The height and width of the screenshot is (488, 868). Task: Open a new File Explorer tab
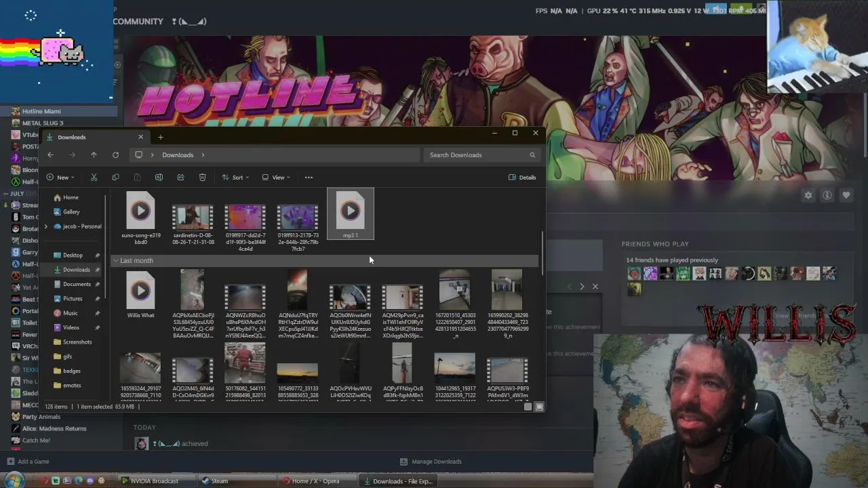click(161, 138)
